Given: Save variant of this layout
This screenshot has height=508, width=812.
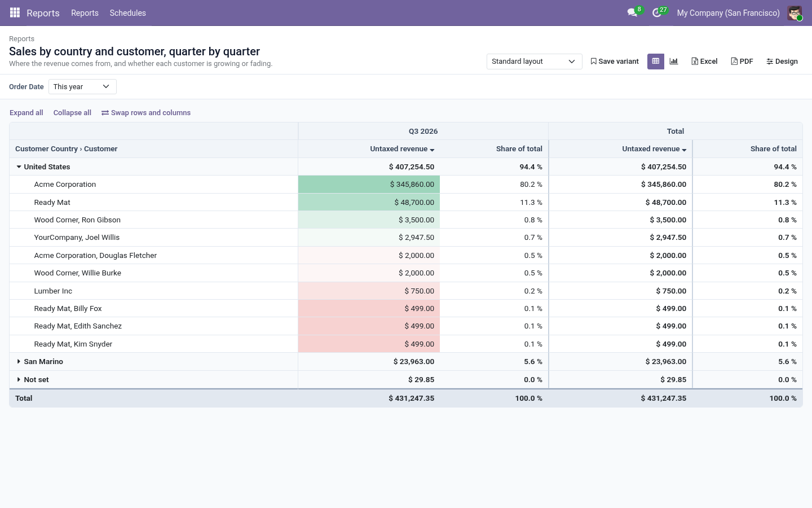Looking at the screenshot, I should [x=615, y=62].
